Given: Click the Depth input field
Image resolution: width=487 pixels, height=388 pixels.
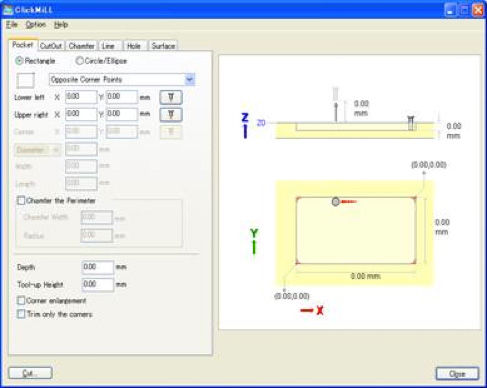Looking at the screenshot, I should (98, 267).
